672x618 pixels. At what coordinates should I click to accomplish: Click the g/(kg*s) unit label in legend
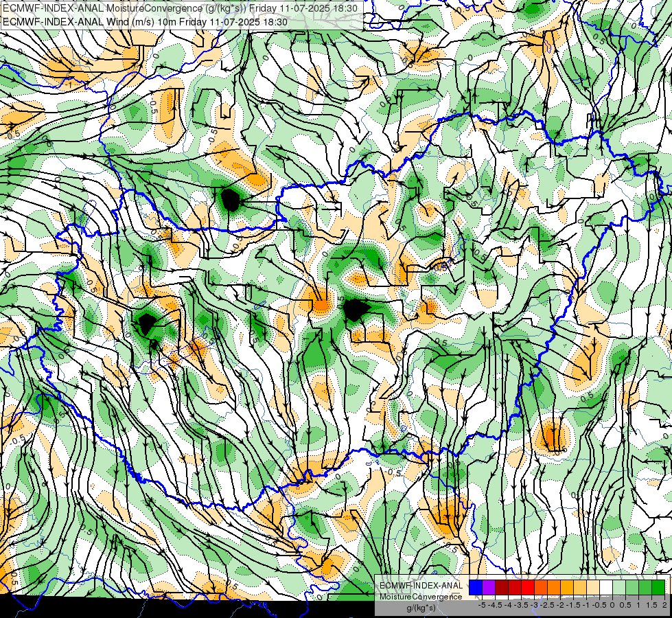coord(421,608)
